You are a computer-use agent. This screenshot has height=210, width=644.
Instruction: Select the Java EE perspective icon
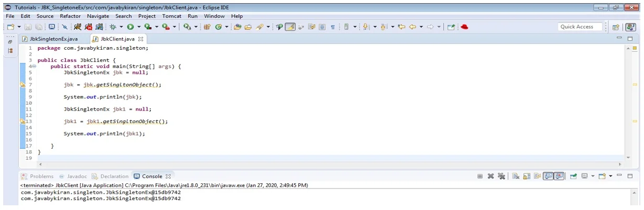pos(631,27)
